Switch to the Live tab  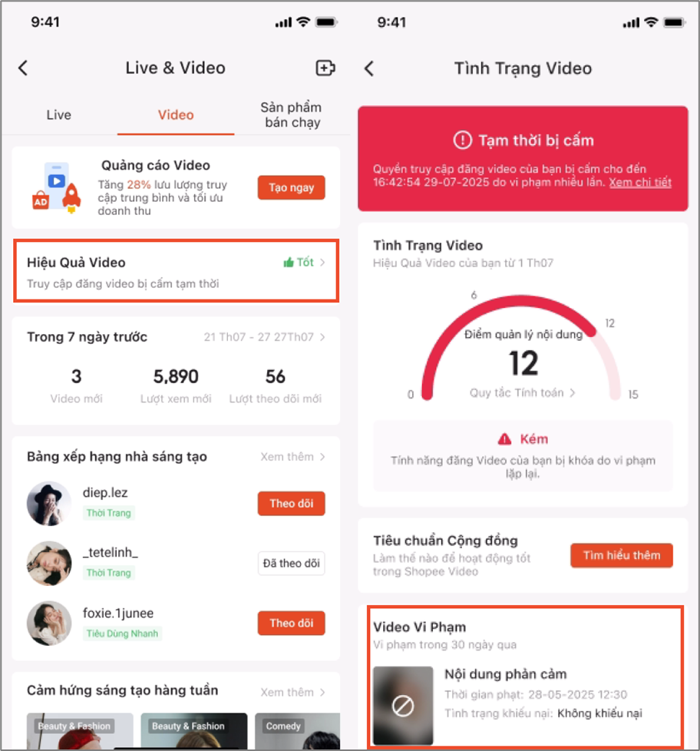(59, 115)
